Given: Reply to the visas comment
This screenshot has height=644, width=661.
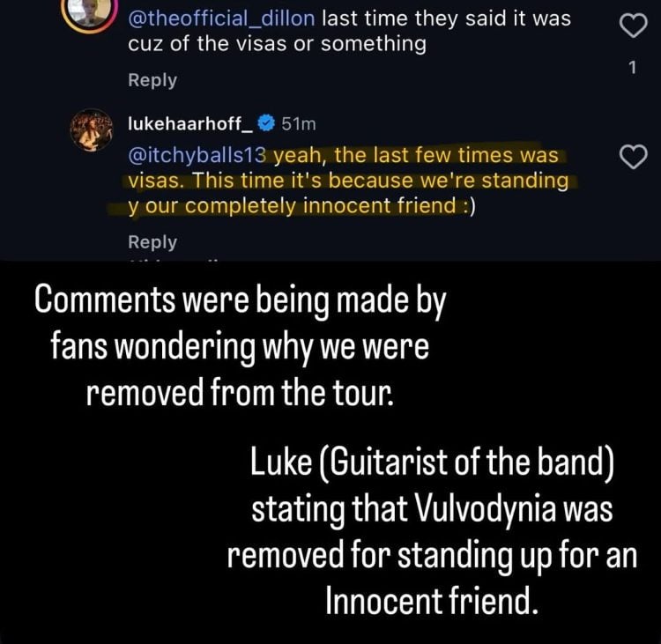Looking at the screenshot, I should (152, 80).
